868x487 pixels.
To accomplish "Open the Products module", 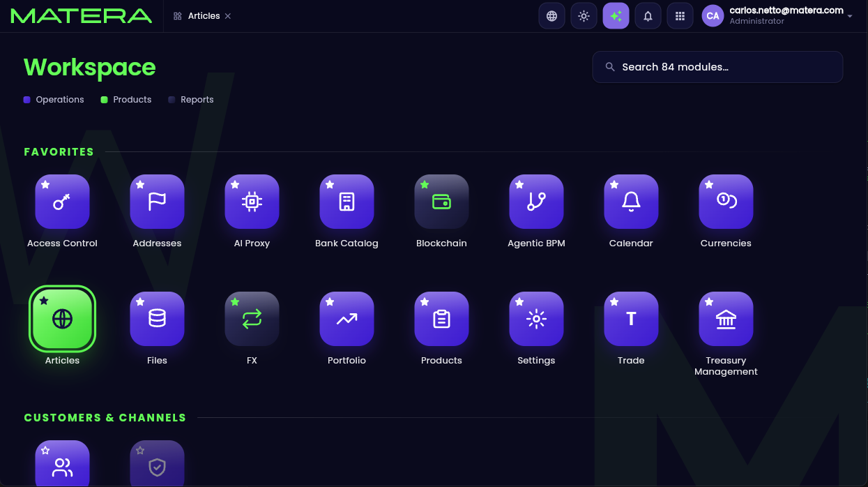I will (441, 319).
